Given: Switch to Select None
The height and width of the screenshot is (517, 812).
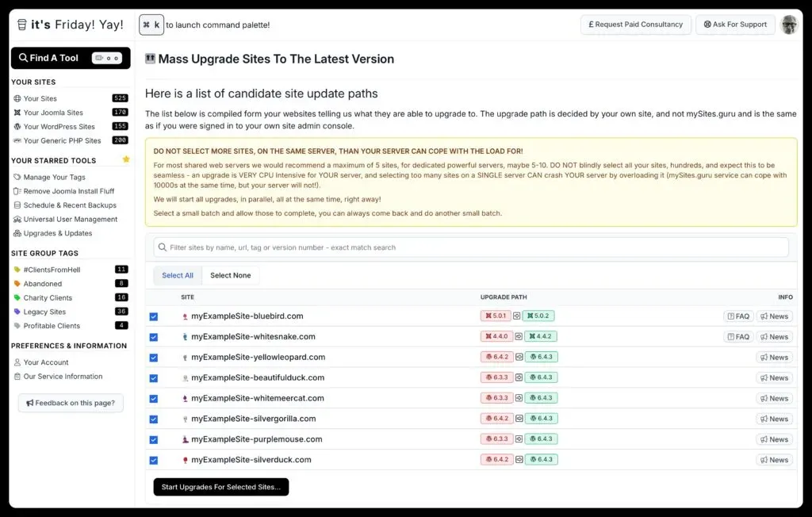Looking at the screenshot, I should 231,275.
